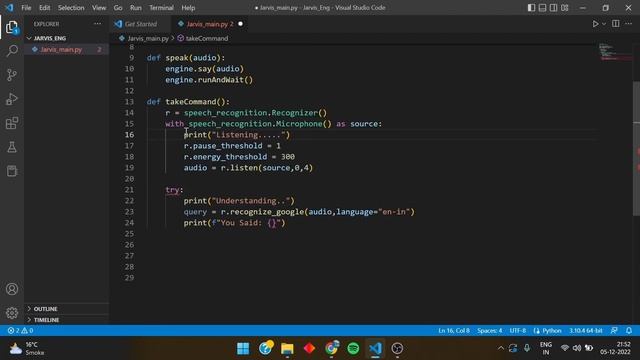Open Chrome from taskbar
The image size is (640, 360).
click(331, 349)
